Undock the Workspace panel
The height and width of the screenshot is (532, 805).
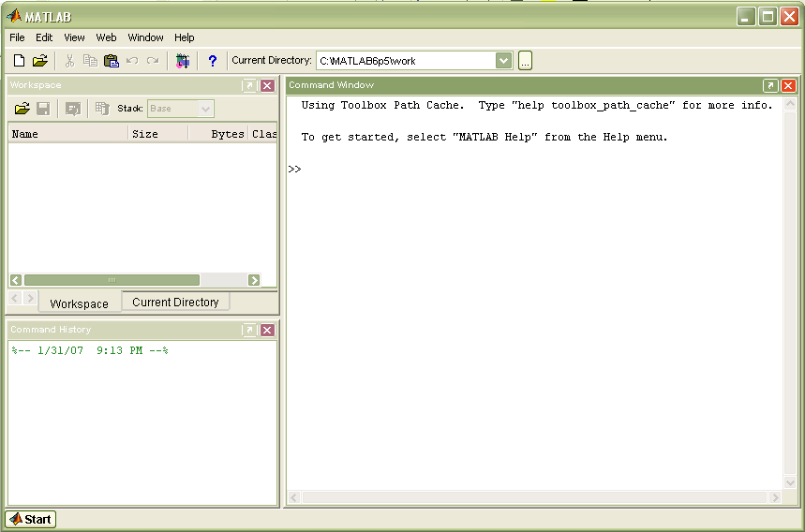click(249, 85)
